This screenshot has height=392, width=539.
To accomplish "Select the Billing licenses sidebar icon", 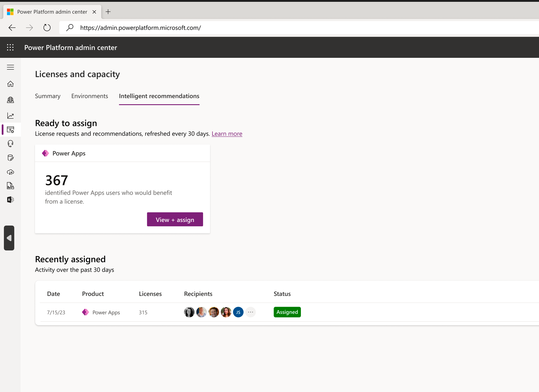I will pyautogui.click(x=10, y=130).
